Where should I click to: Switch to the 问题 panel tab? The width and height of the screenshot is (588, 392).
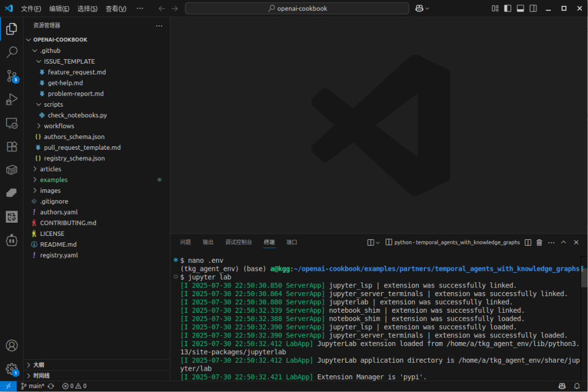185,242
